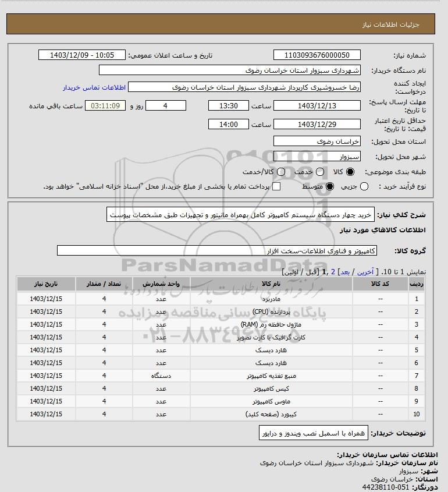Image resolution: width=448 pixels, height=492 pixels.
Task: Click the goods group field سخت افزار
Action: pos(217,250)
